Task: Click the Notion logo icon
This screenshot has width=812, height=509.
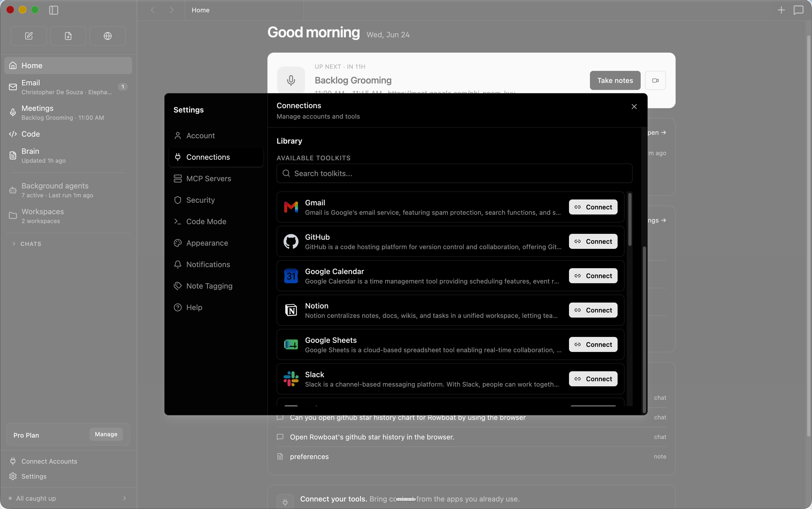Action: pos(291,310)
